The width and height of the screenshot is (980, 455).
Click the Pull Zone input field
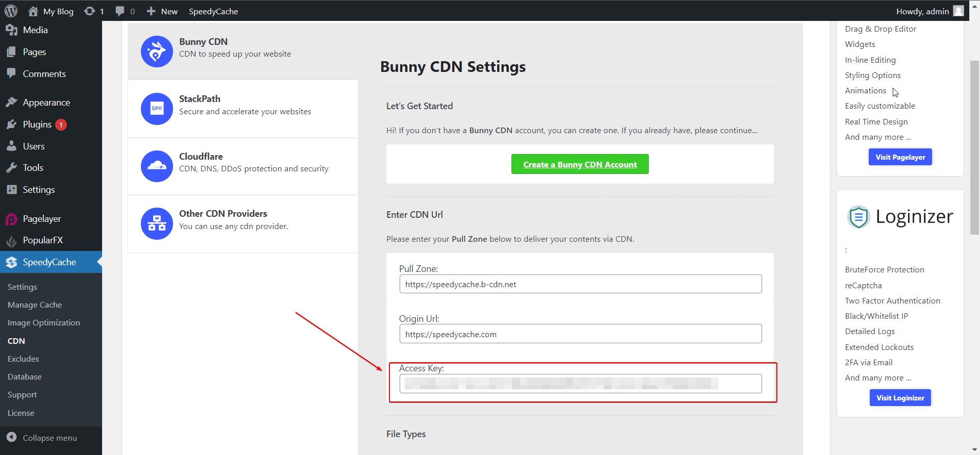[580, 284]
